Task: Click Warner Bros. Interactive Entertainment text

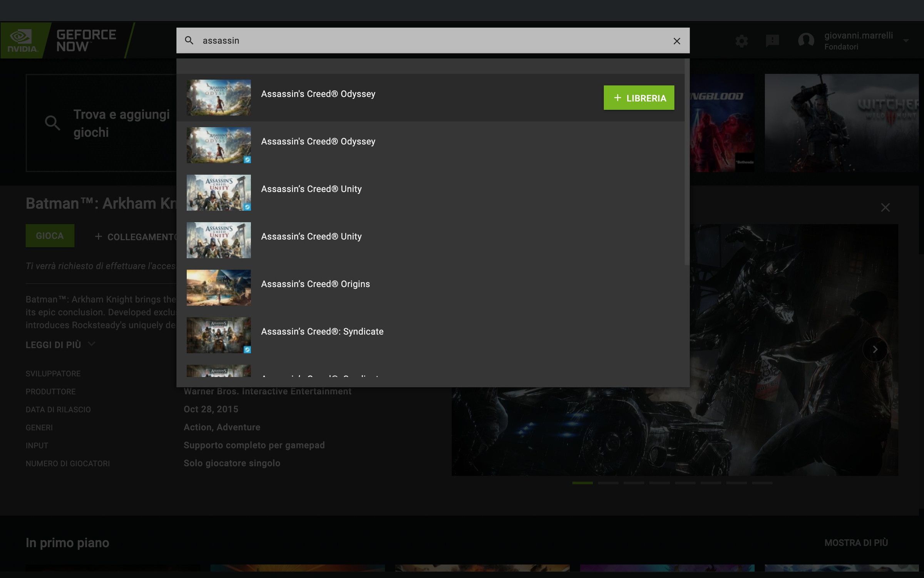Action: [268, 391]
